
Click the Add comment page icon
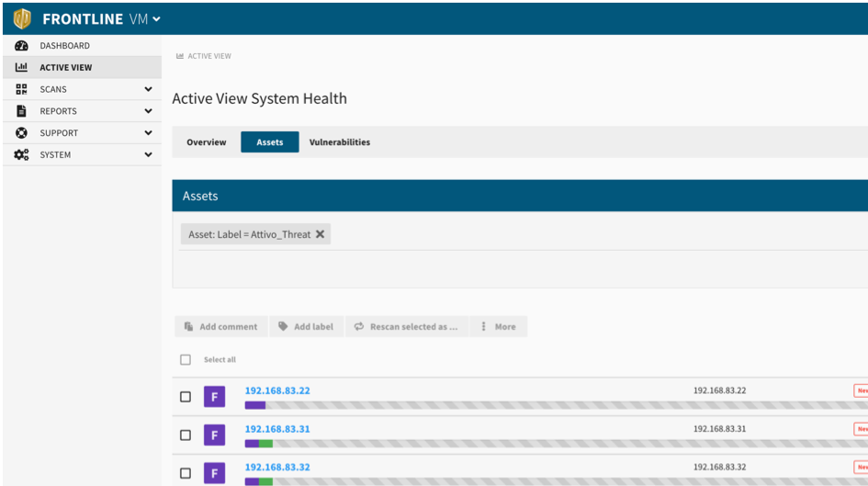(189, 326)
